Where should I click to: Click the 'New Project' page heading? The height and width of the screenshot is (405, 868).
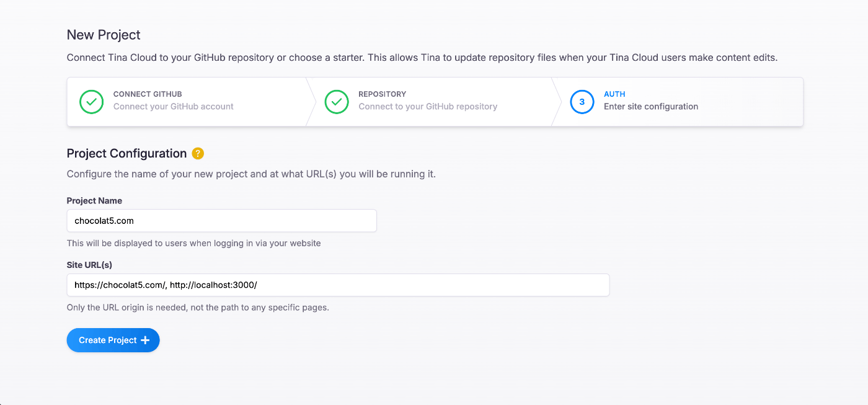click(104, 35)
